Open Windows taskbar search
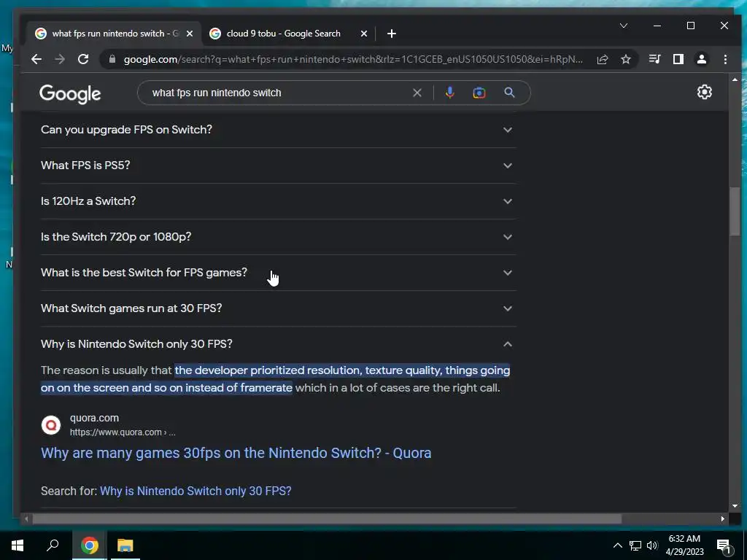The height and width of the screenshot is (560, 747). pyautogui.click(x=53, y=545)
